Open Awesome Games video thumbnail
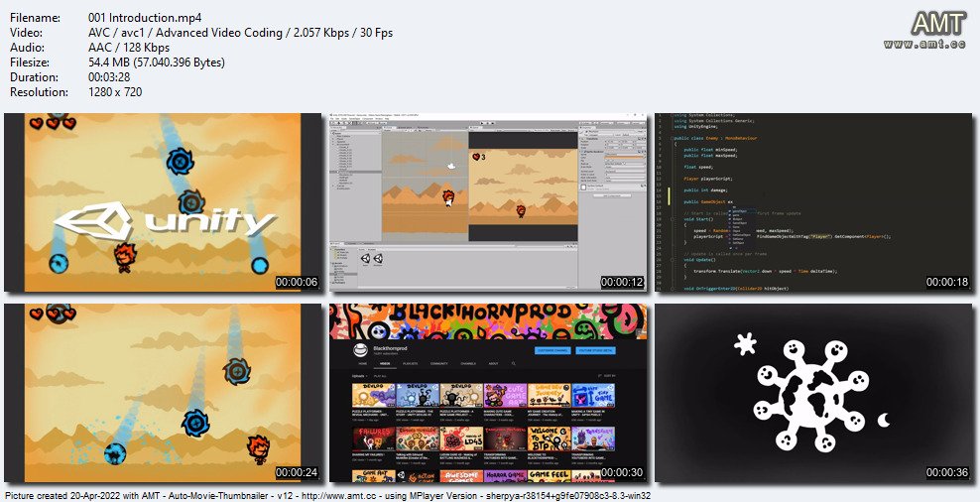The width and height of the screenshot is (980, 502). click(x=462, y=476)
